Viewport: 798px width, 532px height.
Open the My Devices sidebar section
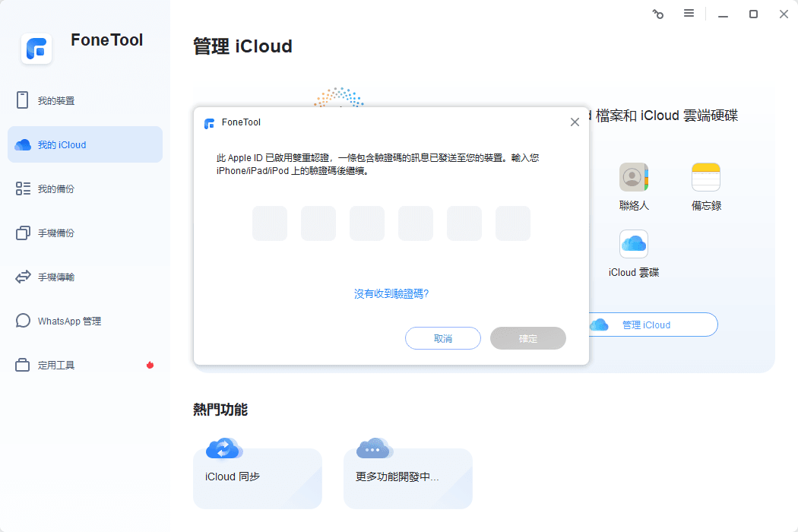pos(55,100)
